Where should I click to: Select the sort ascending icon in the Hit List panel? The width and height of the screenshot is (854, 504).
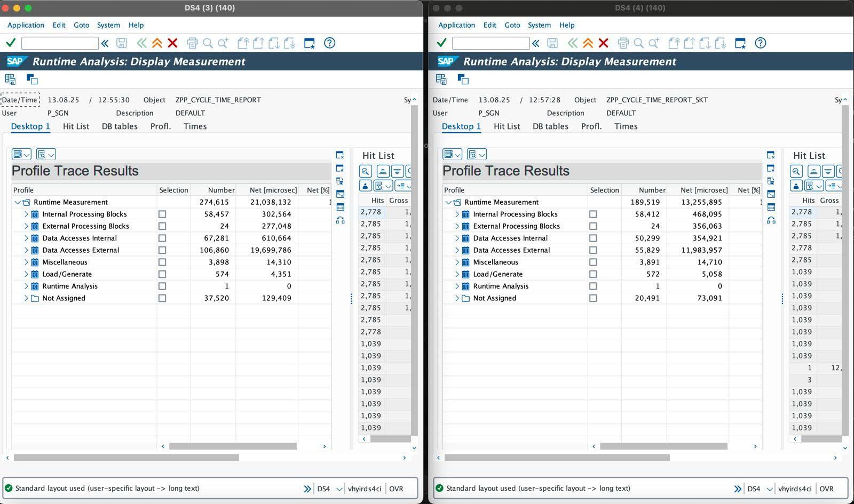[383, 171]
